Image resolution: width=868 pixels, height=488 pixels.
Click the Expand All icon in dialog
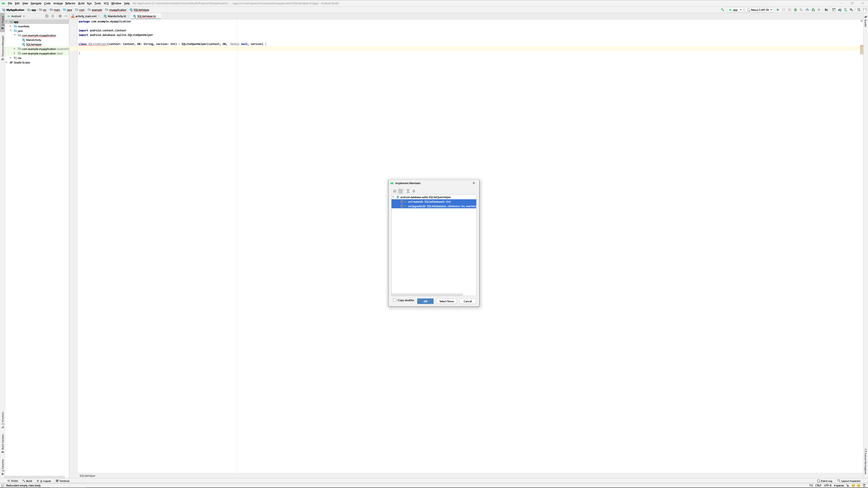pos(408,191)
